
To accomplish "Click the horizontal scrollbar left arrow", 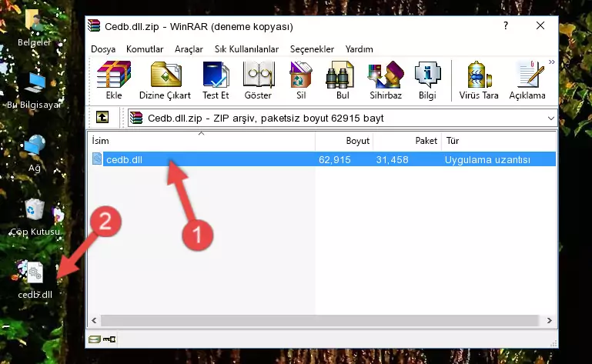I will [x=94, y=320].
